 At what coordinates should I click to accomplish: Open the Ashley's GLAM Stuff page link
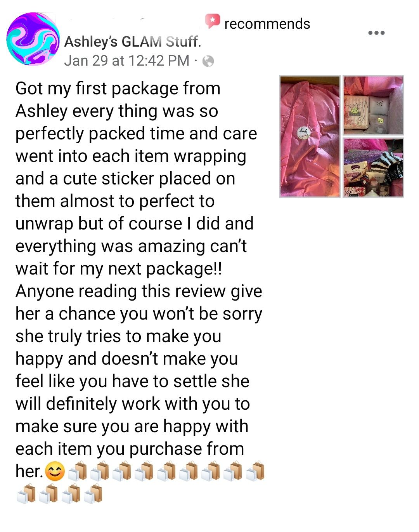(132, 41)
